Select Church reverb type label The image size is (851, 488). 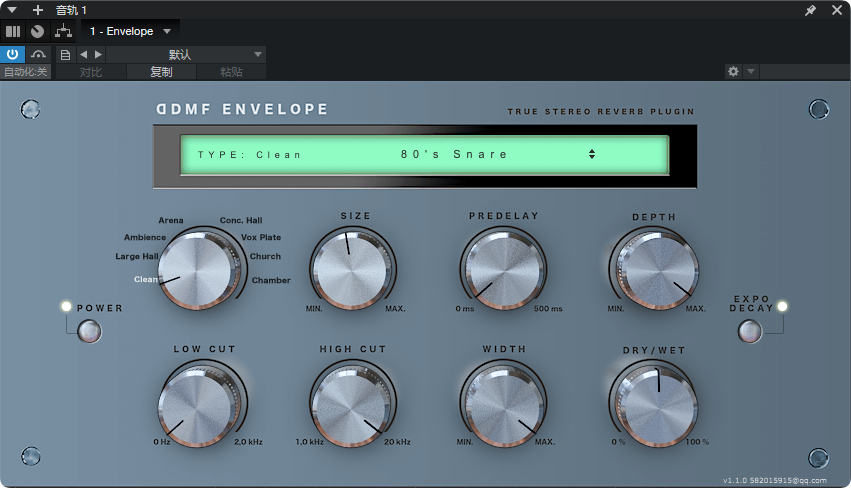point(265,256)
